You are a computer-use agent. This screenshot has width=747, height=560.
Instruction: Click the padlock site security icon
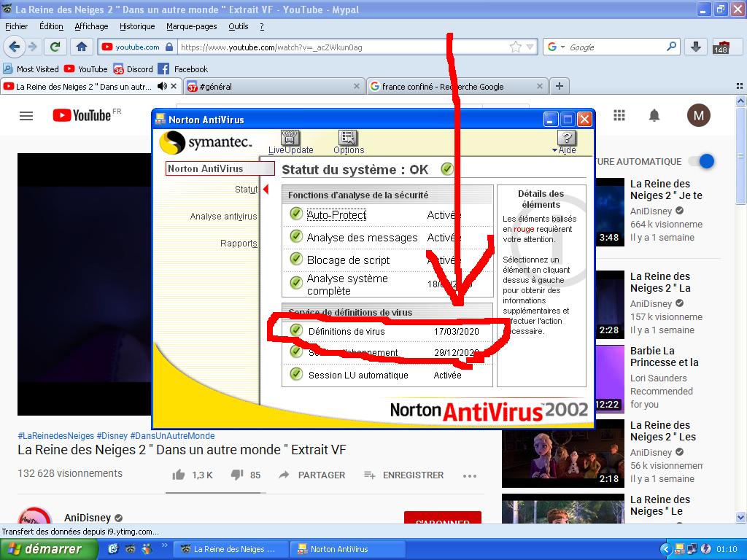[x=169, y=47]
